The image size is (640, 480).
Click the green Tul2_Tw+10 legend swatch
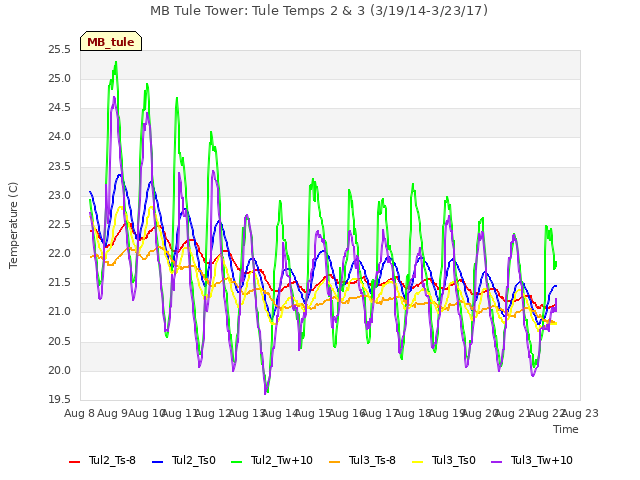coord(237,462)
